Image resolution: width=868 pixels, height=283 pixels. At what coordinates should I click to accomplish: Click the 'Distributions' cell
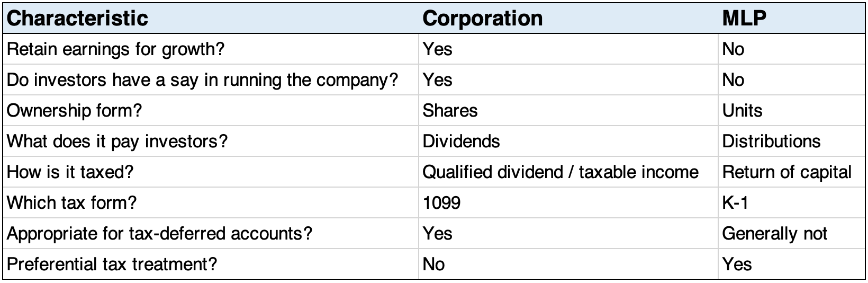(771, 141)
